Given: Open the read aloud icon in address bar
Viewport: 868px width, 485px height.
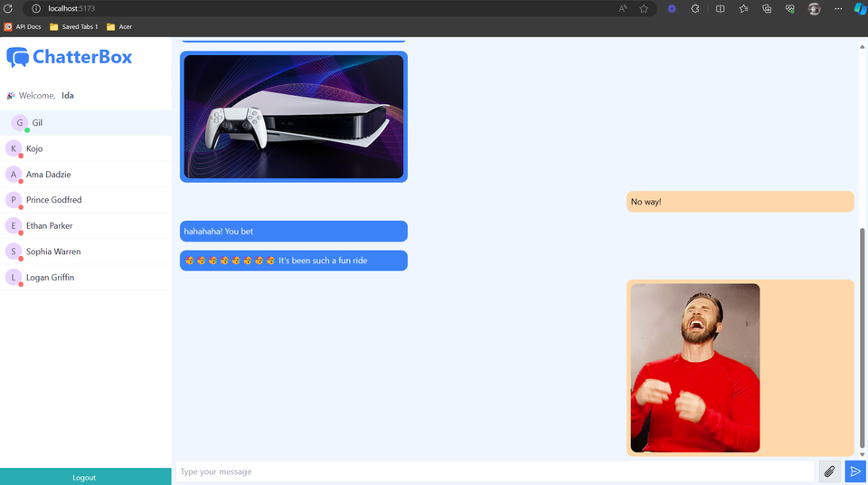Looking at the screenshot, I should point(623,8).
